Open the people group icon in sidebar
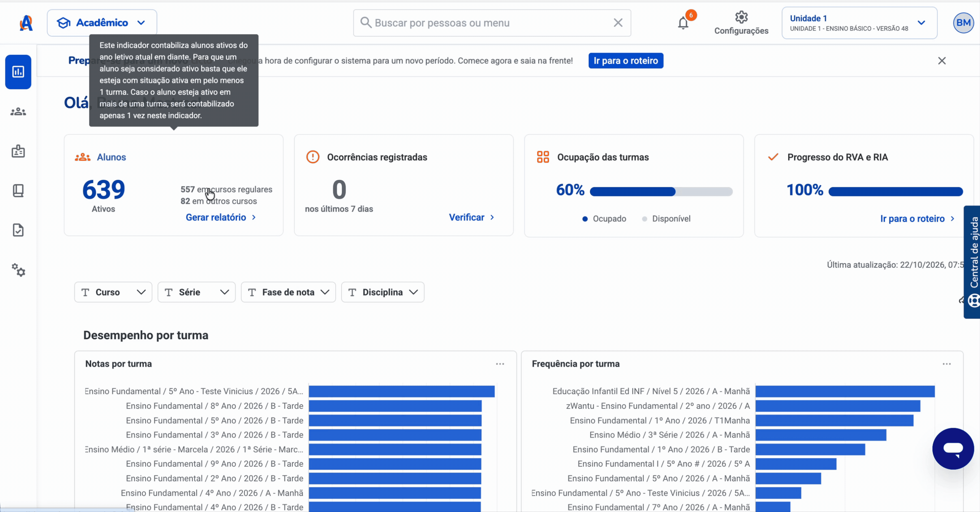 (18, 112)
